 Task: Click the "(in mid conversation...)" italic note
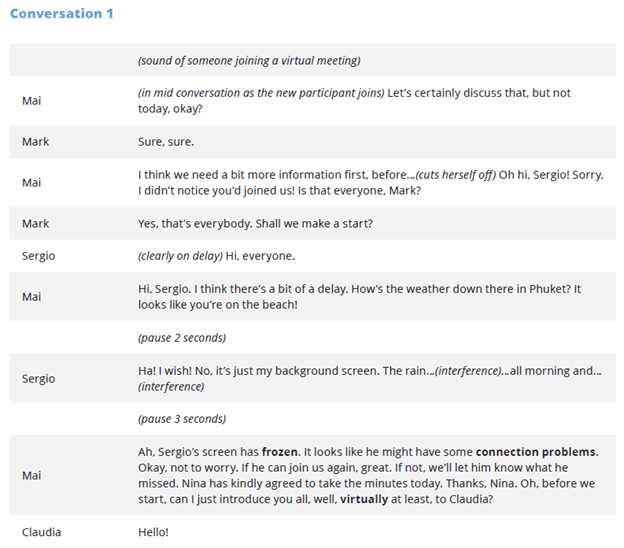click(260, 93)
